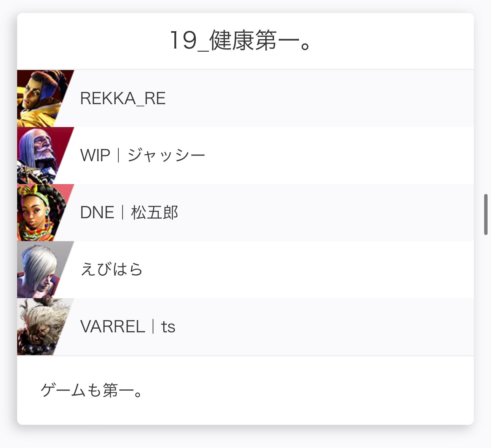The height and width of the screenshot is (448, 491).
Task: Open the えびはら player entry
Action: 112,270
